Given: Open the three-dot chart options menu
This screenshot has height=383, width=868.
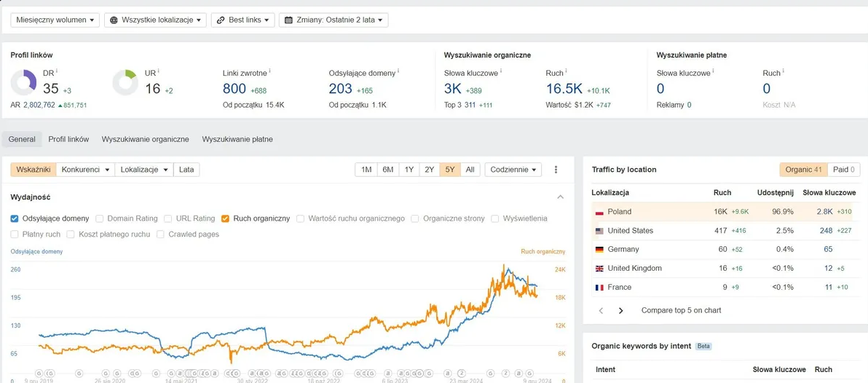Looking at the screenshot, I should coord(556,170).
